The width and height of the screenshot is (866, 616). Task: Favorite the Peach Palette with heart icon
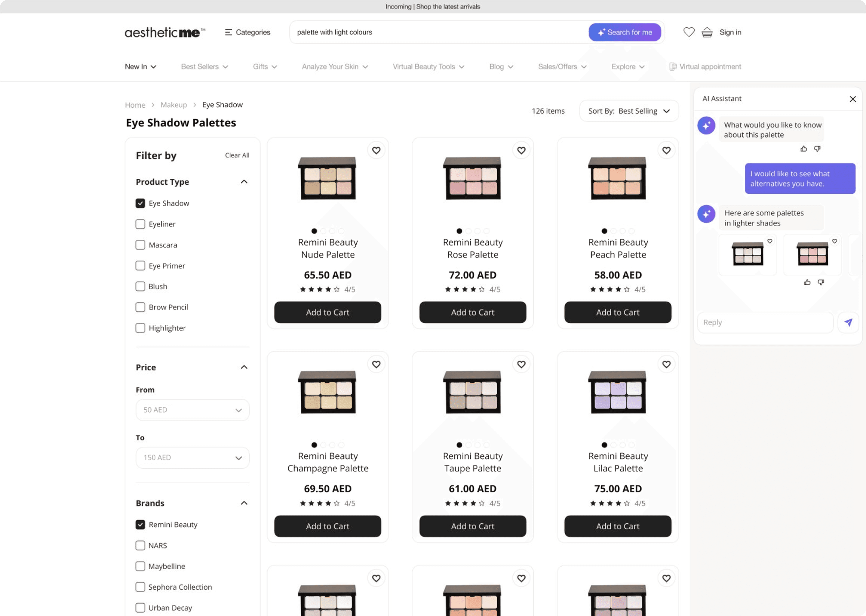pyautogui.click(x=666, y=150)
